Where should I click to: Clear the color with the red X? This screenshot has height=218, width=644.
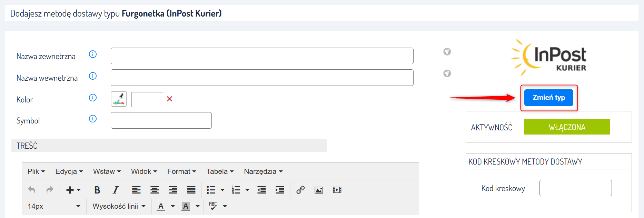(169, 99)
